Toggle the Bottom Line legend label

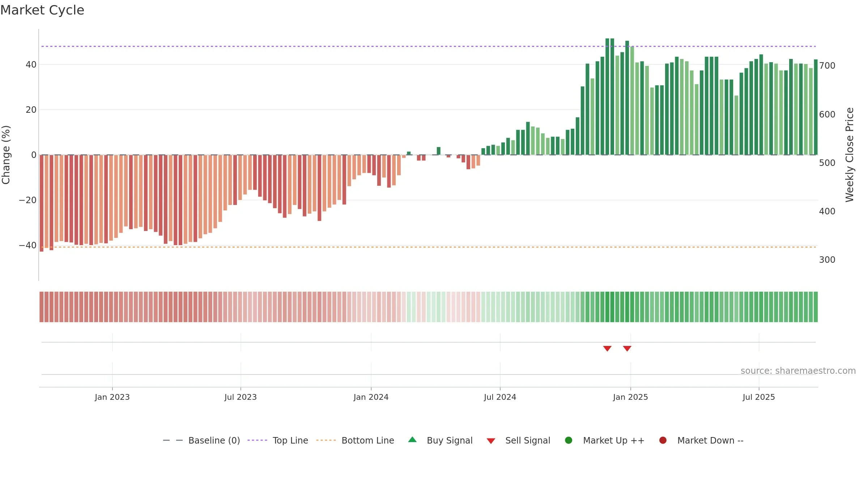(x=368, y=440)
